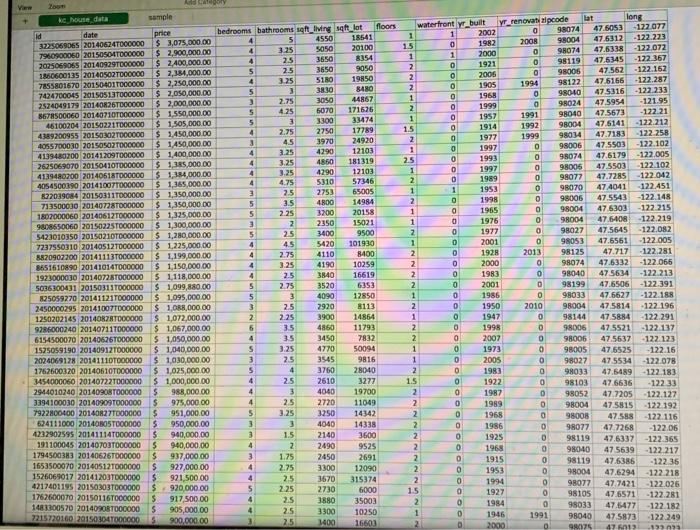The image size is (700, 530).
Task: Select the floors column header
Action: tap(395, 26)
